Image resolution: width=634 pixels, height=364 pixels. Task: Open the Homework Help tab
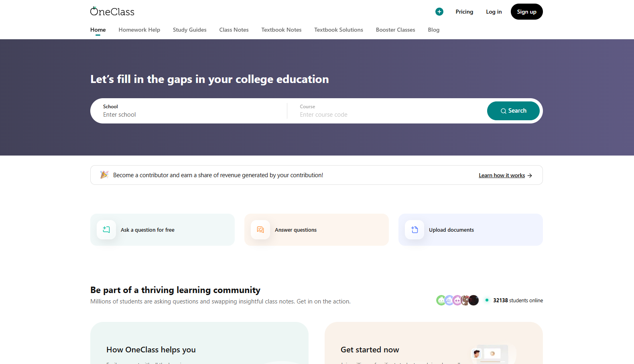(139, 30)
